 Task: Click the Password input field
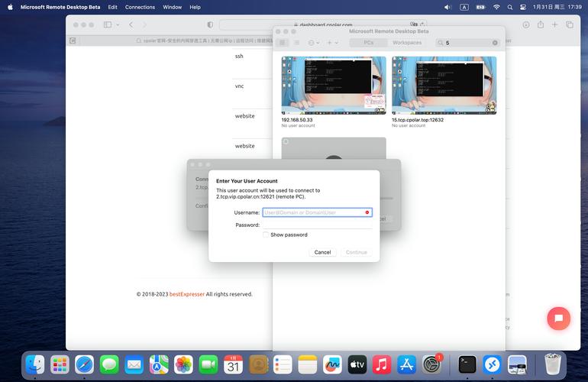pos(316,225)
